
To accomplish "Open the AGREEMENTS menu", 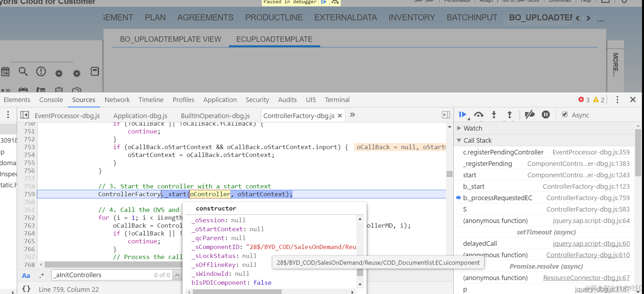I will [205, 17].
